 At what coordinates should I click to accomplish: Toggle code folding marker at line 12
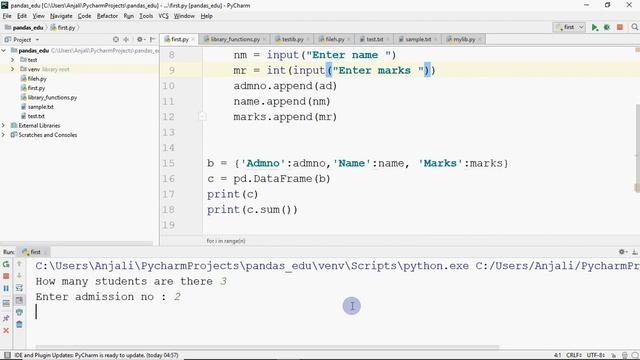coord(202,117)
